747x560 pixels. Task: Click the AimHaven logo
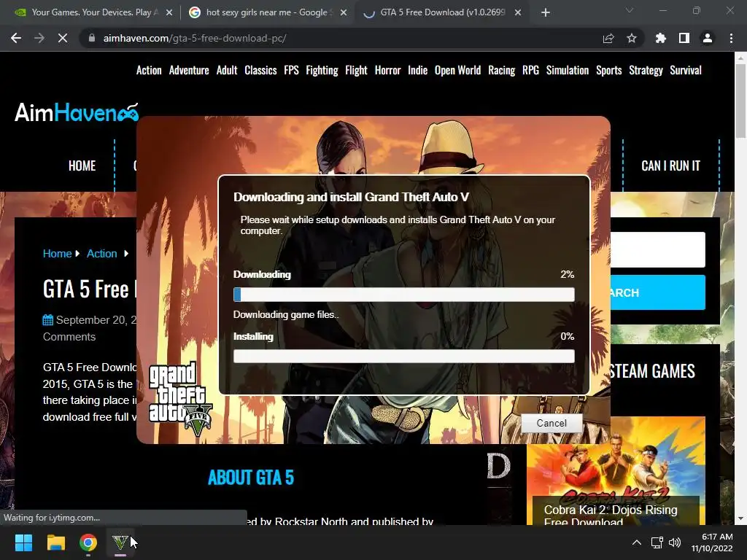77,112
